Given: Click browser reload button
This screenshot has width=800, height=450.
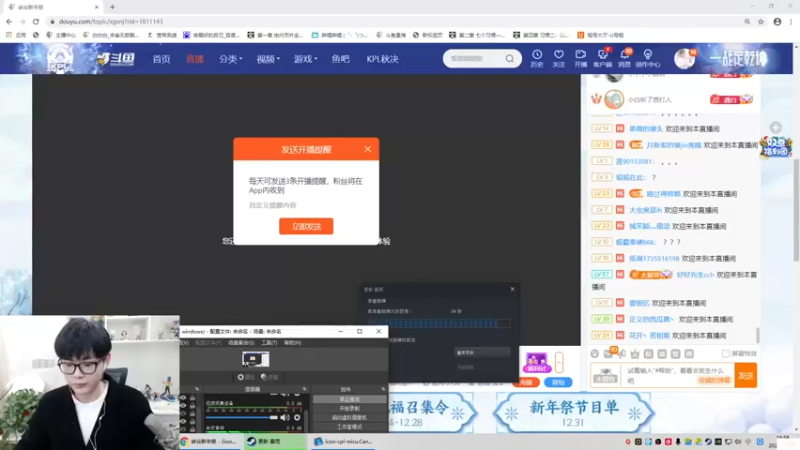Looking at the screenshot, I should click(36, 21).
